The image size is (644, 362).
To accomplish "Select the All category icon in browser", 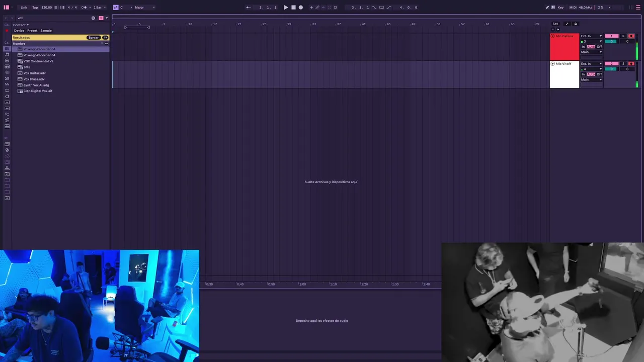I will click(7, 49).
